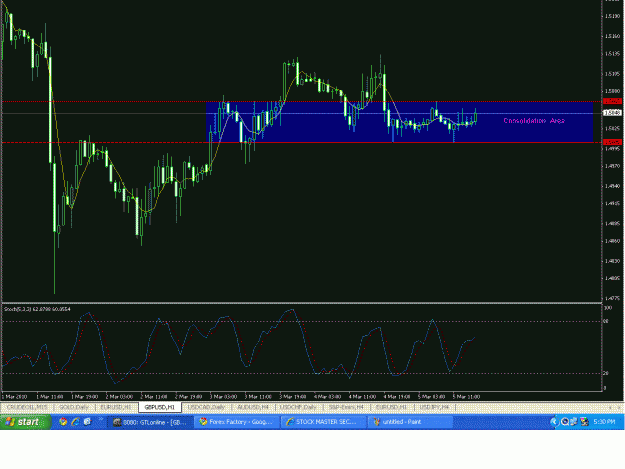
Task: Click the Consolidation Area text label
Action: [x=534, y=121]
